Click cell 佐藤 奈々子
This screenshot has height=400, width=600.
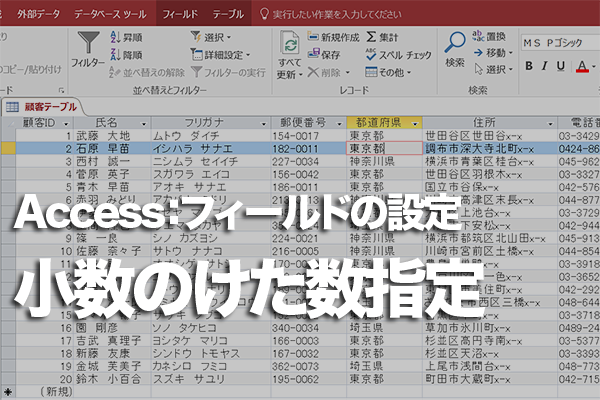pyautogui.click(x=112, y=251)
